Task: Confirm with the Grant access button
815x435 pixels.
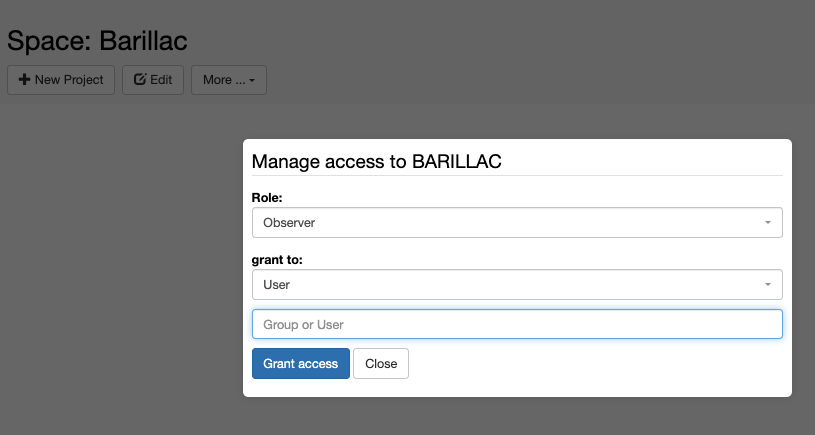Action: 300,363
